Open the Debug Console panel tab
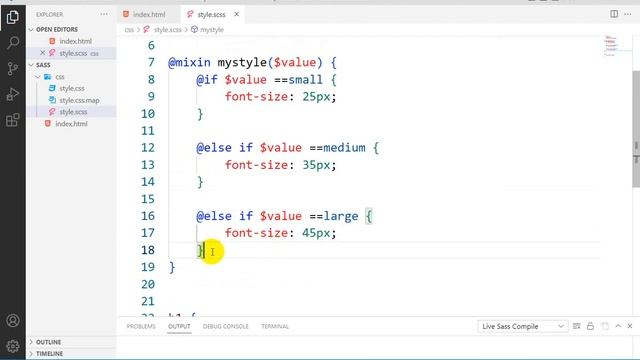The height and width of the screenshot is (360, 640). click(x=226, y=326)
